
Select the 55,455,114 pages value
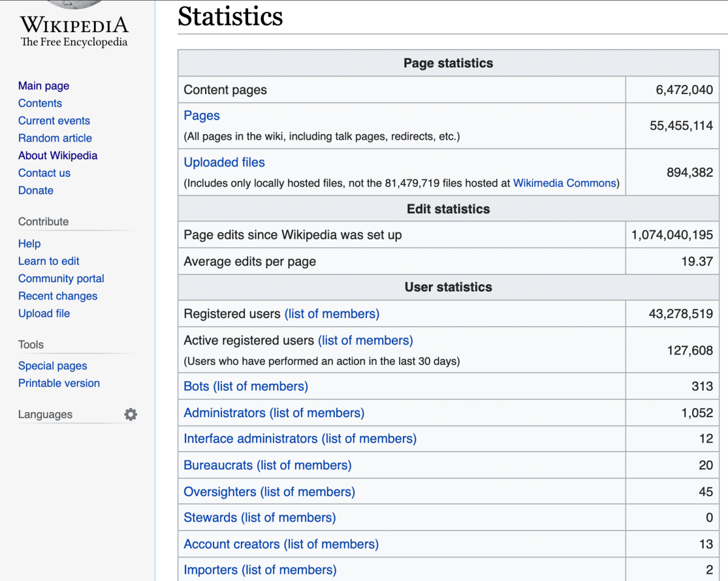pos(681,126)
